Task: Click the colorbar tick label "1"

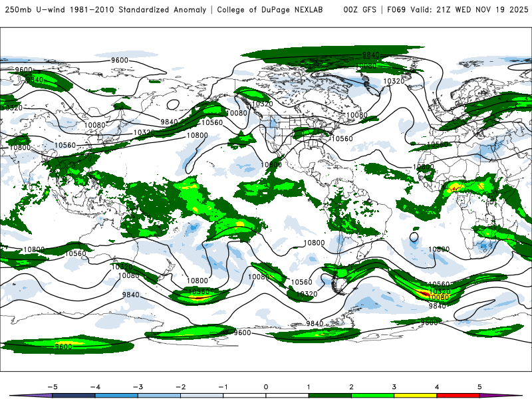Action: (309, 387)
